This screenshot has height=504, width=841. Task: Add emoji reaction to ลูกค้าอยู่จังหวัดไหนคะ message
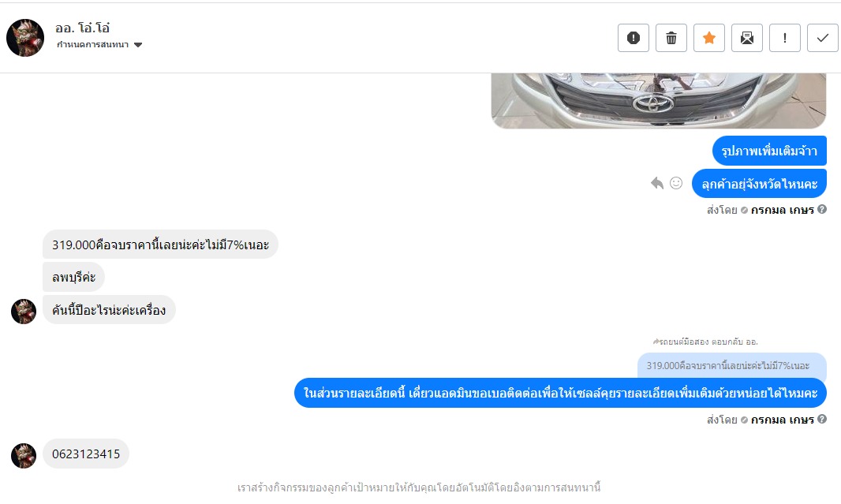[x=676, y=183]
